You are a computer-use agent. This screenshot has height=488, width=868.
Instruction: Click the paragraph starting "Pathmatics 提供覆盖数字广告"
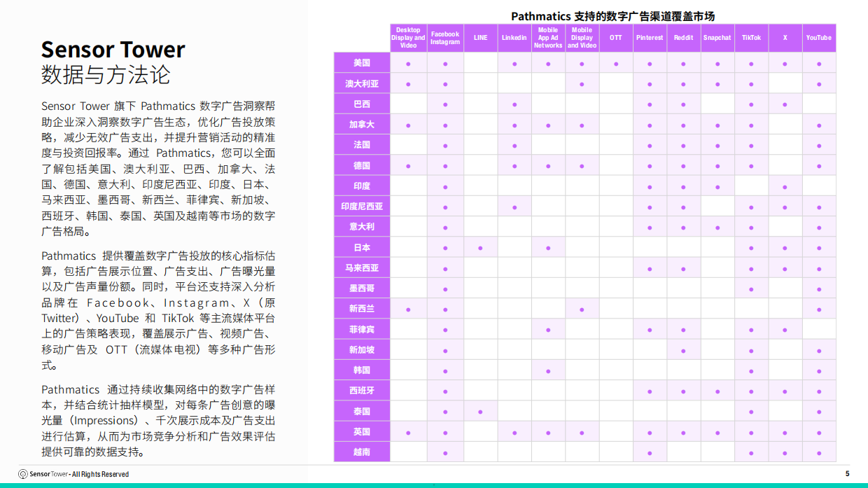click(158, 310)
